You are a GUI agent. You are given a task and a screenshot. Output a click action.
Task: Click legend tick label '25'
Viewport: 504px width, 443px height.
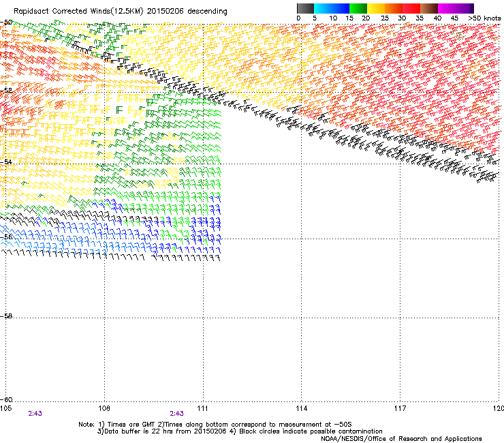(x=385, y=18)
